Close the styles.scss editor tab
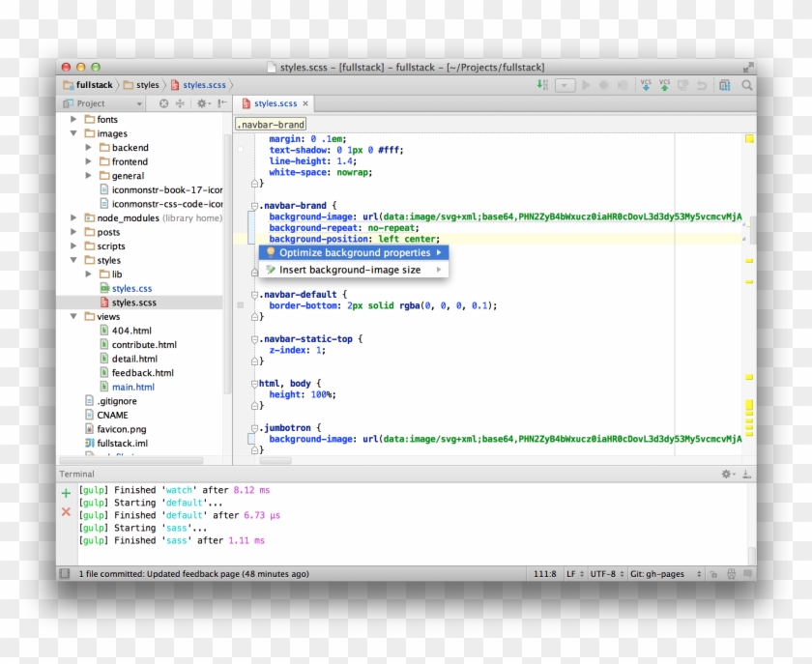This screenshot has width=812, height=664. tap(305, 103)
